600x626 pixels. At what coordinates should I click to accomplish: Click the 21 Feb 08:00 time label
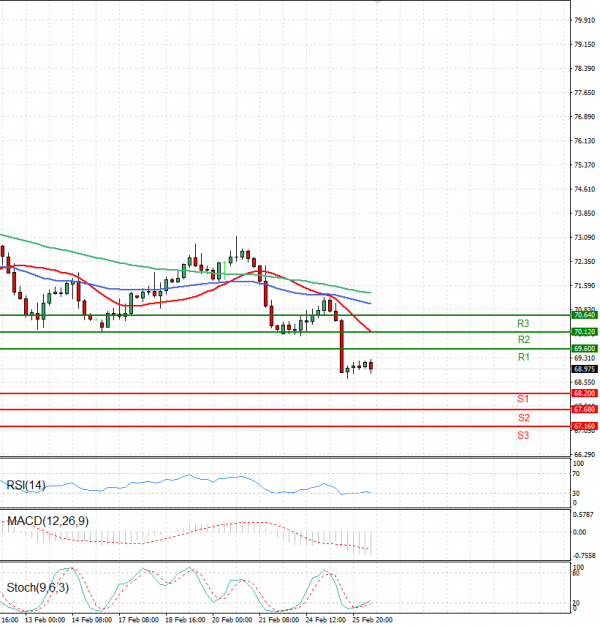pyautogui.click(x=279, y=620)
